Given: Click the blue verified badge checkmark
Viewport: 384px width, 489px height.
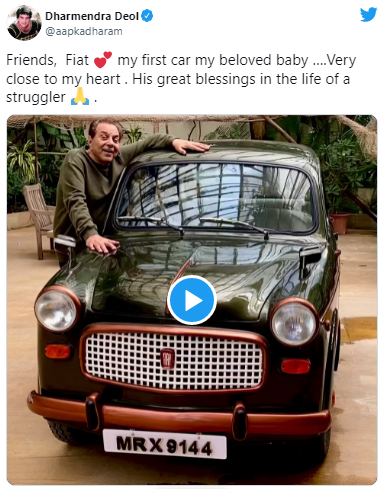Looking at the screenshot, I should [148, 16].
